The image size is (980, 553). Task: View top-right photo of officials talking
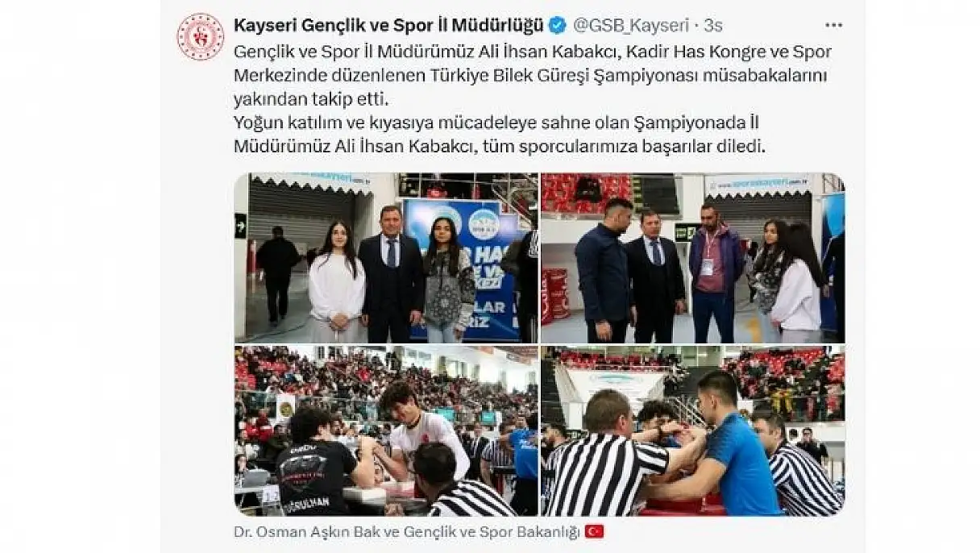pyautogui.click(x=693, y=258)
